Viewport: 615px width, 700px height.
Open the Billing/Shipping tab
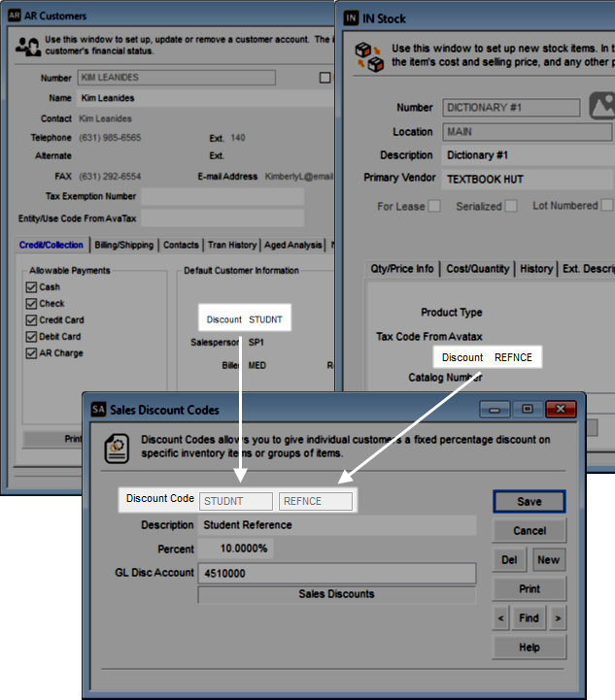122,246
